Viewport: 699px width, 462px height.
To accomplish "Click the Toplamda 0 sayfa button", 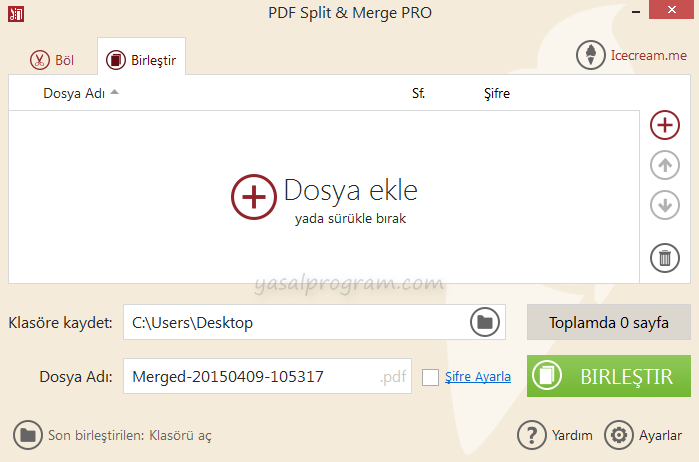I will (608, 322).
